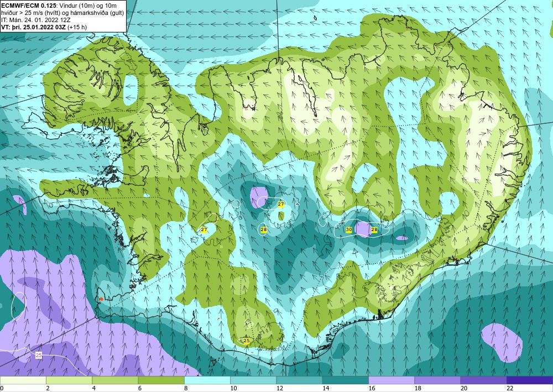Click the legend tick number 0
The width and height of the screenshot is (553, 392).
pos(2,388)
